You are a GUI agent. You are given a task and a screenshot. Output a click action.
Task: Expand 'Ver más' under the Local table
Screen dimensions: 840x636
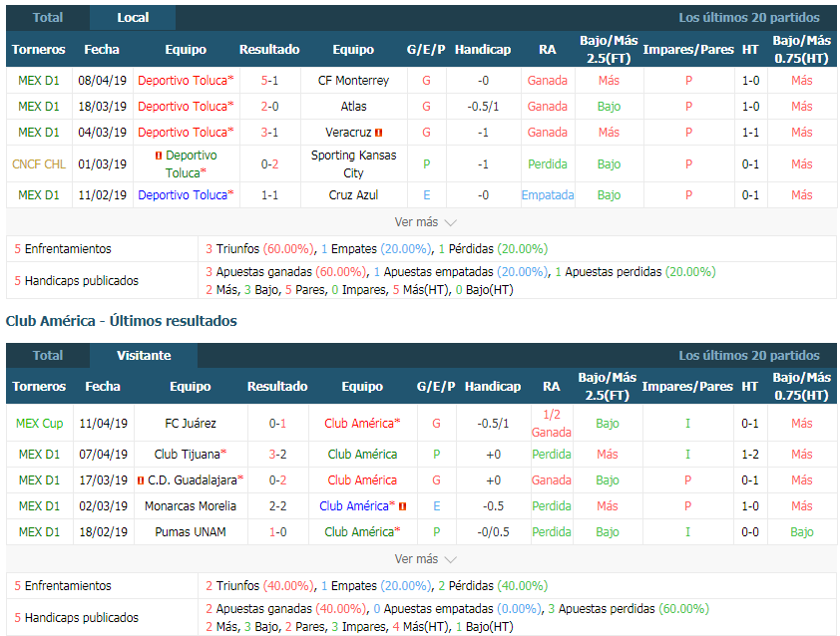[425, 222]
